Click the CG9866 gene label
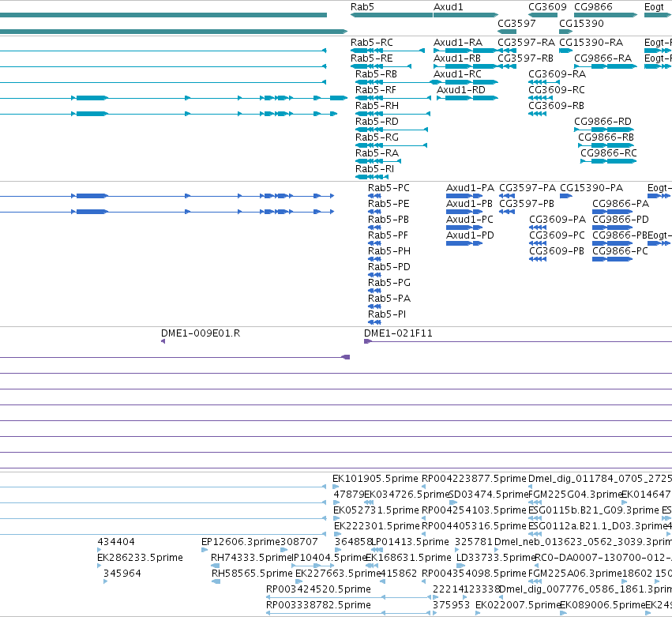The height and width of the screenshot is (617, 672). (593, 7)
